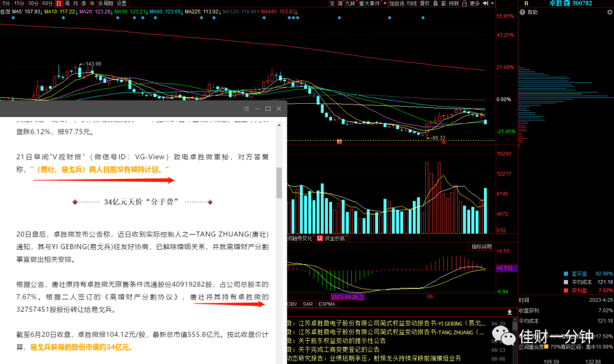Select the daily 日 period
This screenshot has width=614, height=364.
coord(59,3)
